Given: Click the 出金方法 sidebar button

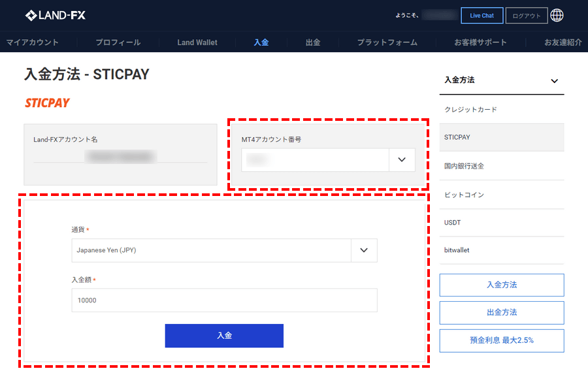Looking at the screenshot, I should [502, 312].
